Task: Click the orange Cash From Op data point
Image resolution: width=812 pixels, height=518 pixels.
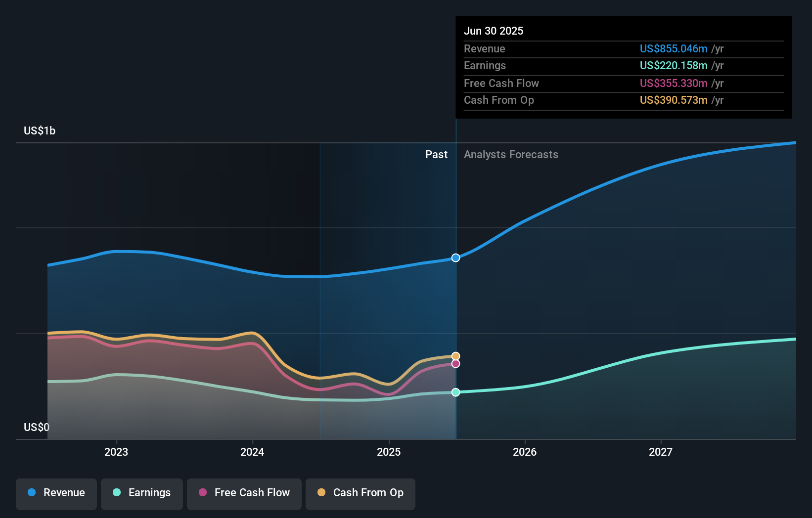Action: [x=455, y=356]
